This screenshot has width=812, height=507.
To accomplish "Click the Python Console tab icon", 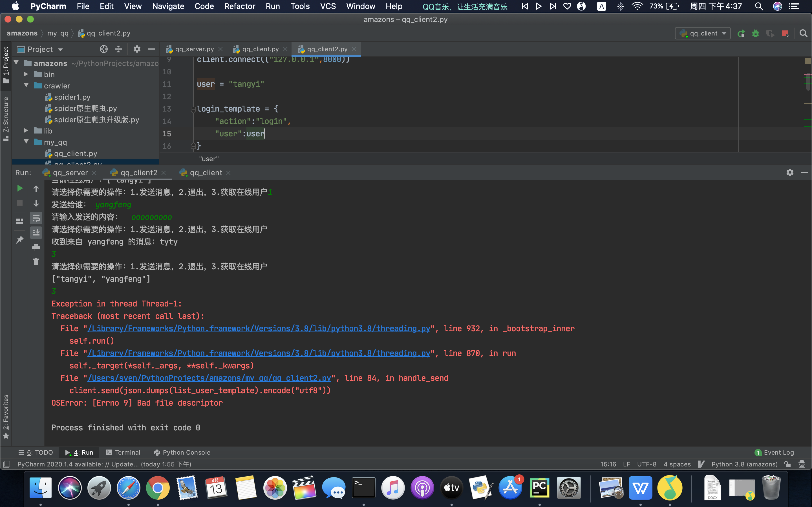I will 156,453.
